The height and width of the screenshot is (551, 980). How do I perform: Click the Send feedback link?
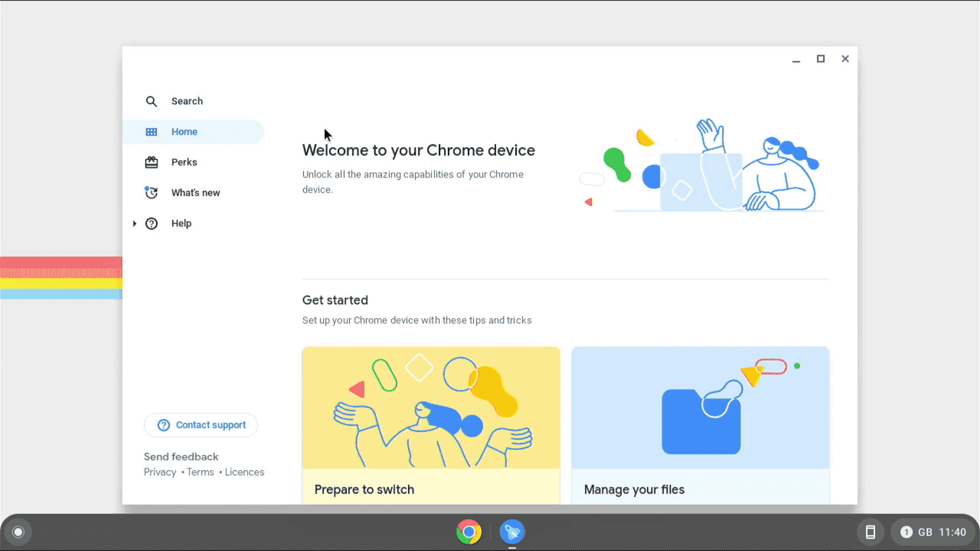click(x=181, y=457)
